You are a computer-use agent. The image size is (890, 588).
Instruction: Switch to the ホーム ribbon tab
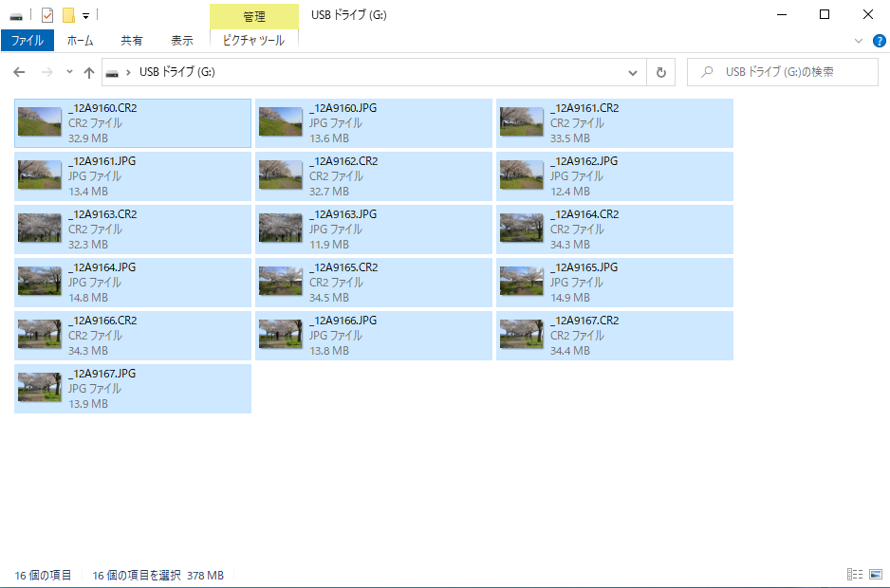tap(80, 41)
